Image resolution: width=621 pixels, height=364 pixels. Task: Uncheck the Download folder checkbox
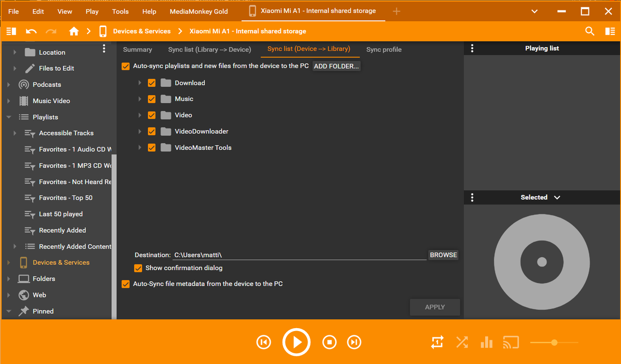click(x=152, y=83)
